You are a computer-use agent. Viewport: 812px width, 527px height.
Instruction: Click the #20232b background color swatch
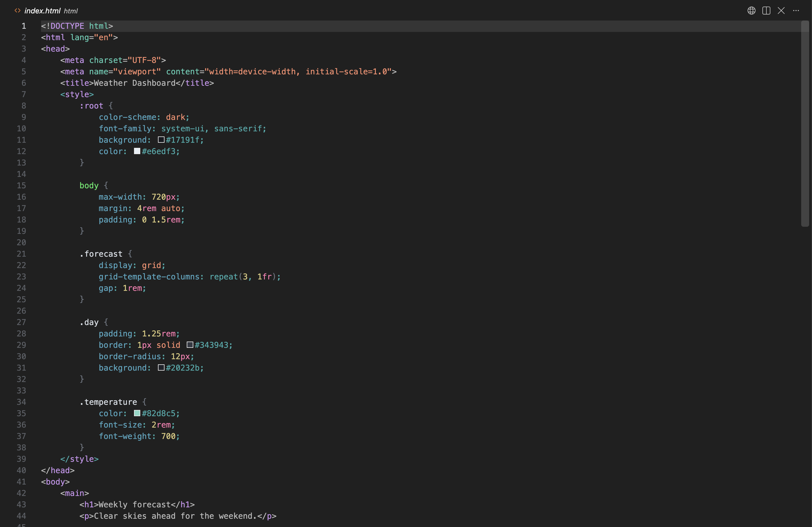[x=161, y=367]
